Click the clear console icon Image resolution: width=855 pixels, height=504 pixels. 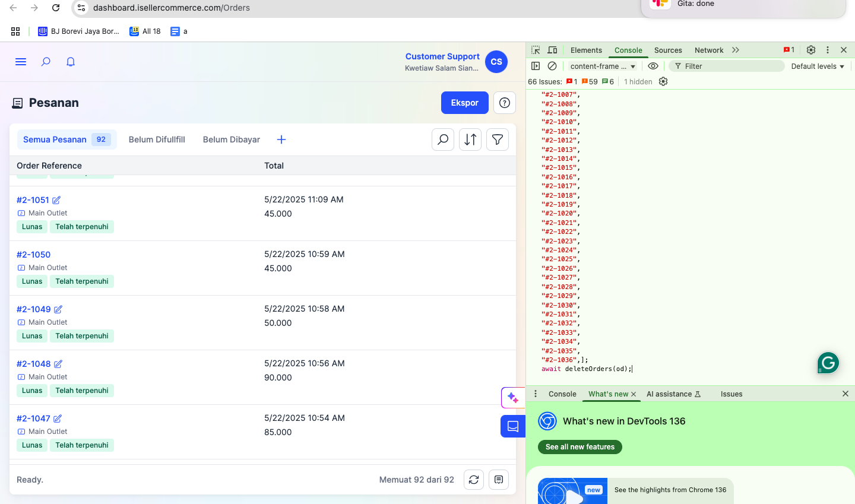point(552,66)
